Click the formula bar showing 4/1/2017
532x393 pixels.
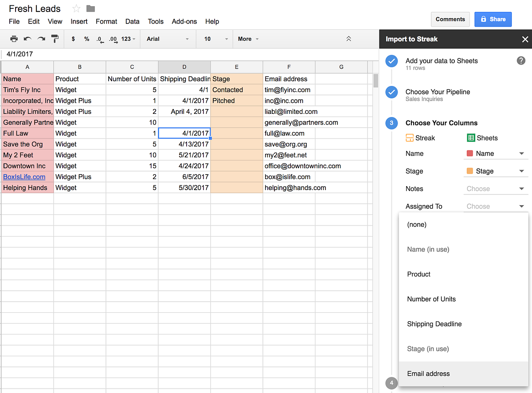coord(189,54)
